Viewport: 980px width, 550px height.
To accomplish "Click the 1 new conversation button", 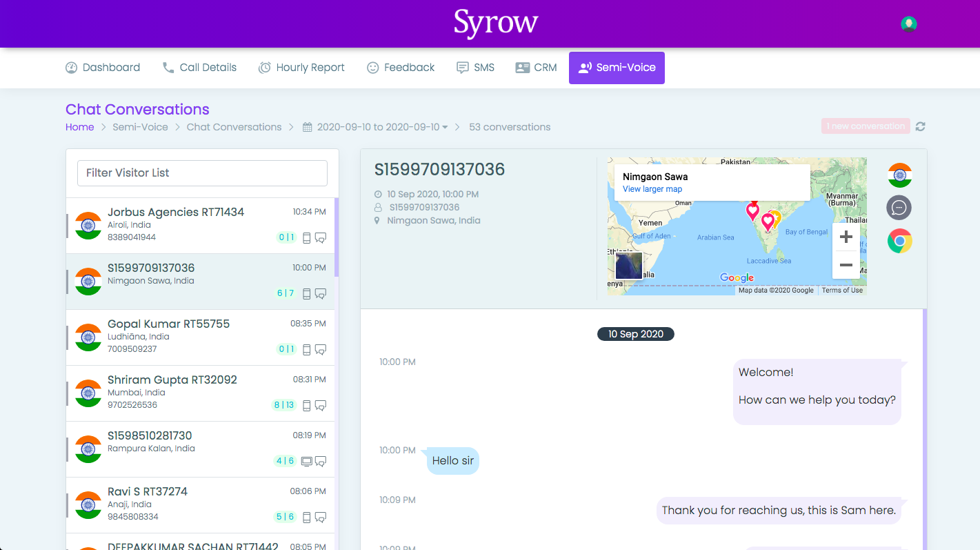I will click(x=866, y=126).
